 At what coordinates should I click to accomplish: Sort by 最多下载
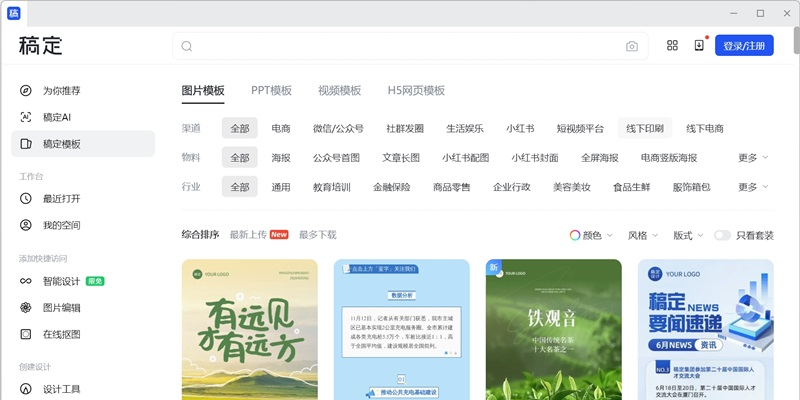[x=318, y=235]
